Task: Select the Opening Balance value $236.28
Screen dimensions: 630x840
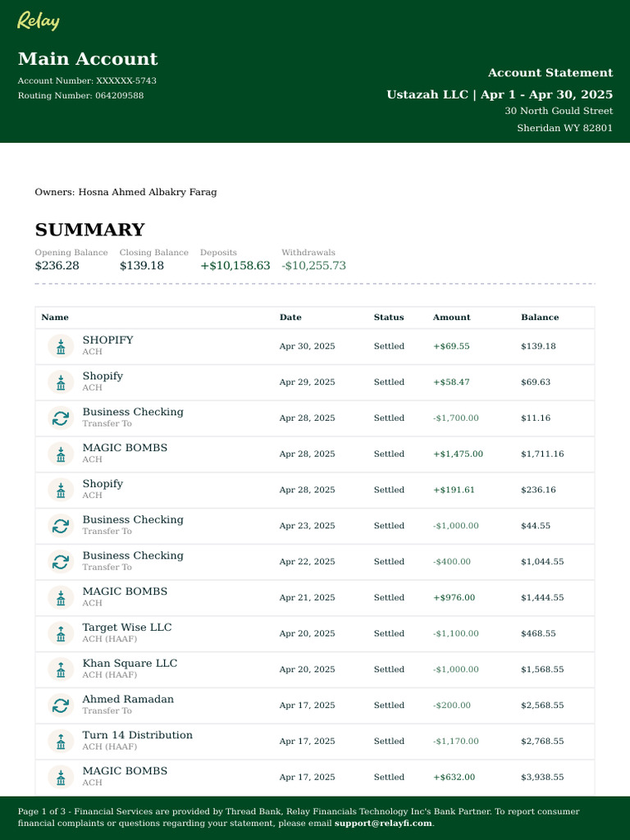Action: click(57, 266)
